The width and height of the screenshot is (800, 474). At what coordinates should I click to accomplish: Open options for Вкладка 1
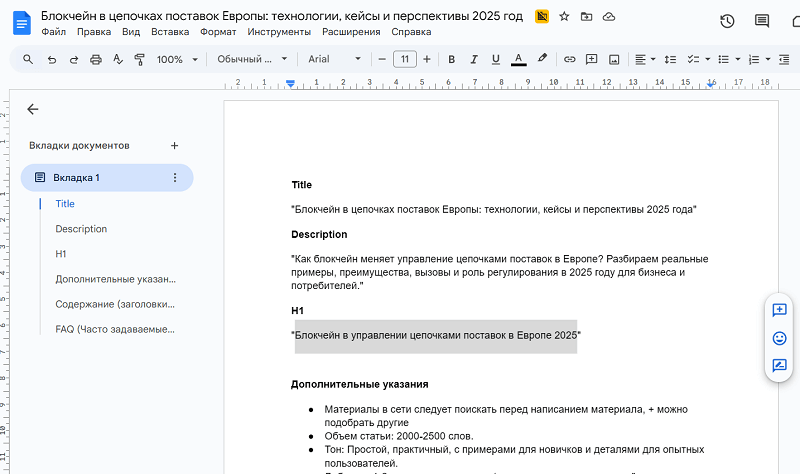175,178
